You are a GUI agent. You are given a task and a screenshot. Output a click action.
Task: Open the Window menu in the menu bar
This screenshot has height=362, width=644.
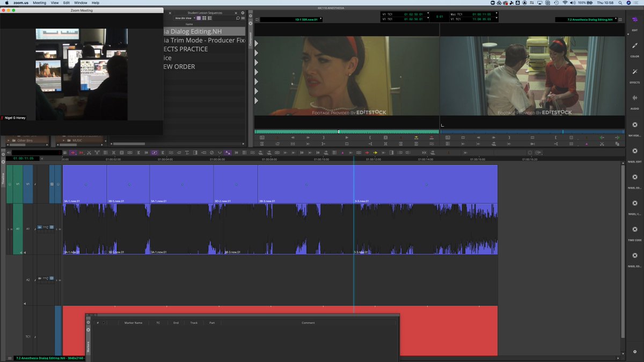[x=81, y=3]
